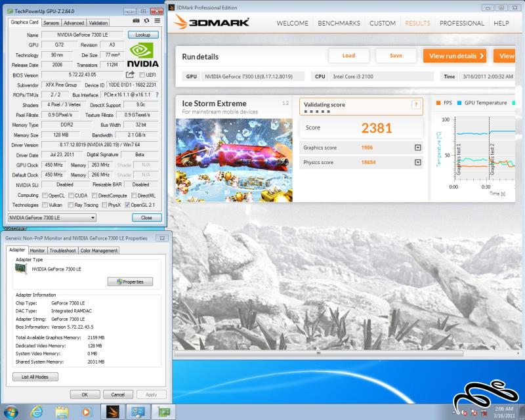Click Save in Run details
This screenshot has width=525, height=420.
pos(396,56)
